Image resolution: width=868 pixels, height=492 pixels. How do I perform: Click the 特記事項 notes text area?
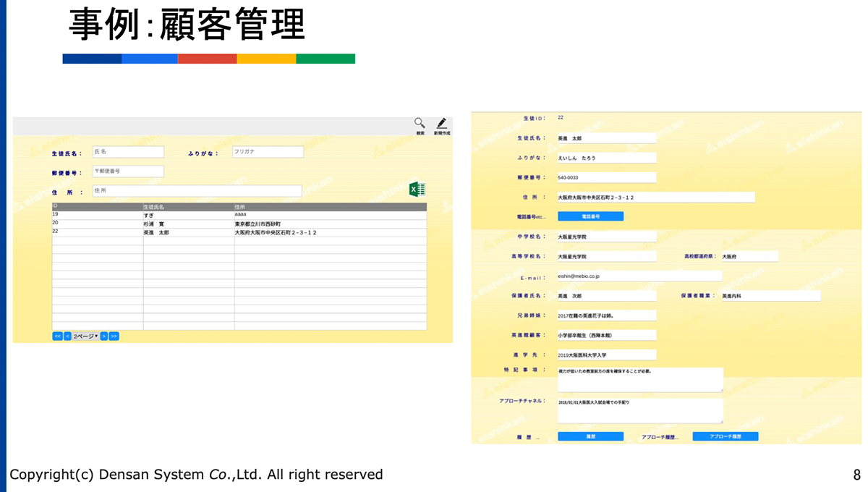point(640,378)
